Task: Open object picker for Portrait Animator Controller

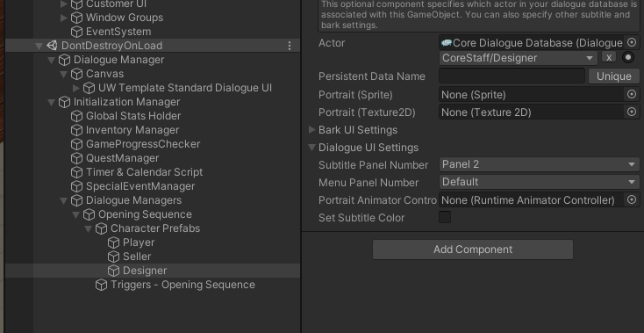Action: [x=632, y=199]
